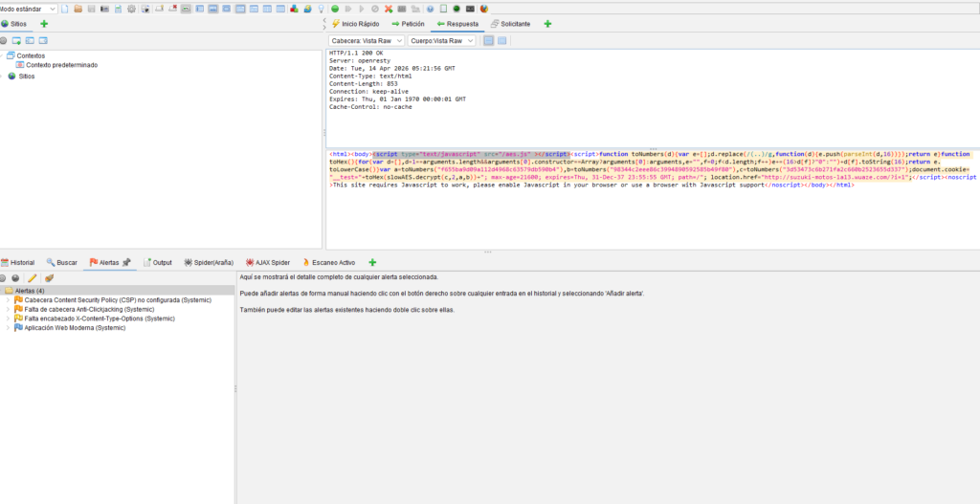Image resolution: width=980 pixels, height=504 pixels.
Task: Open the Solicitante tab
Action: (511, 24)
